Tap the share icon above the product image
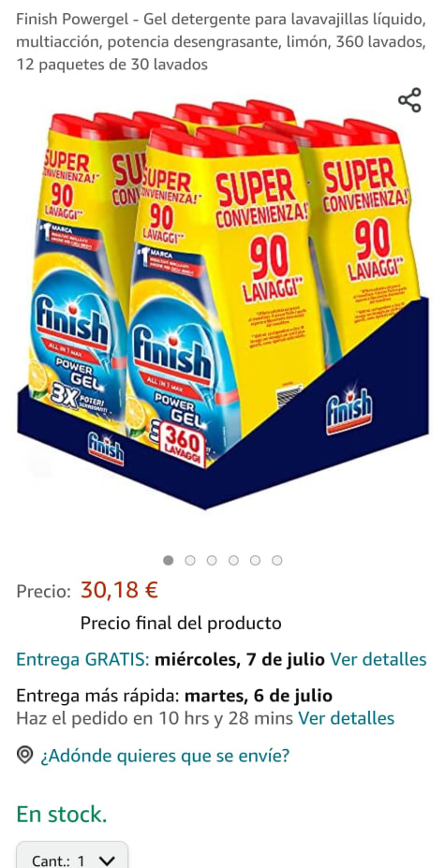This screenshot has width=445, height=868. tap(409, 100)
